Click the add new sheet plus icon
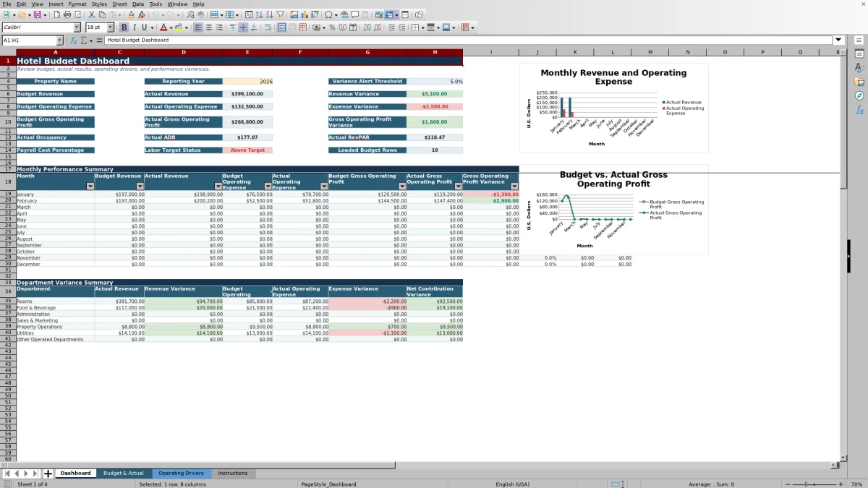Viewport: 868px width, 488px height. coord(48,474)
